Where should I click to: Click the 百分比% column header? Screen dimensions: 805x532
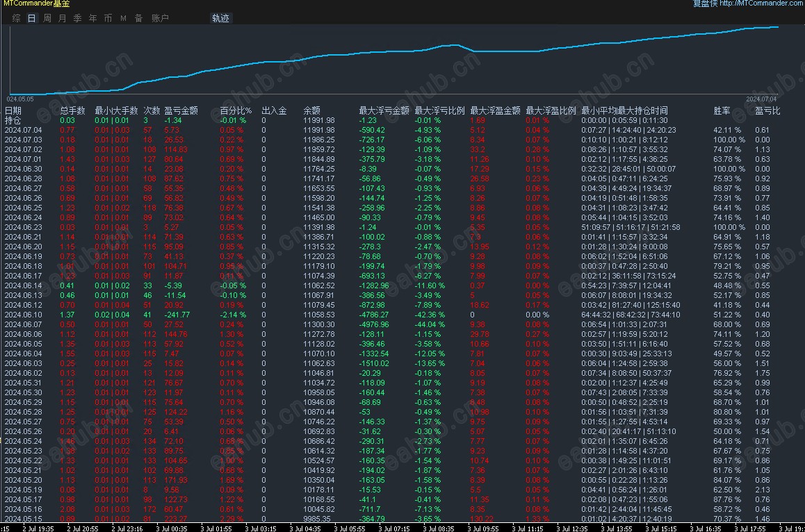point(236,111)
